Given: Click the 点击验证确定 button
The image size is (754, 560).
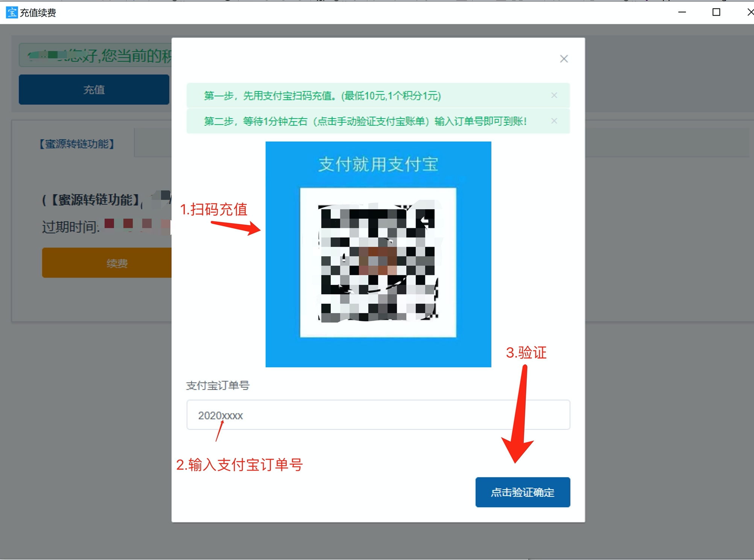Looking at the screenshot, I should [523, 492].
